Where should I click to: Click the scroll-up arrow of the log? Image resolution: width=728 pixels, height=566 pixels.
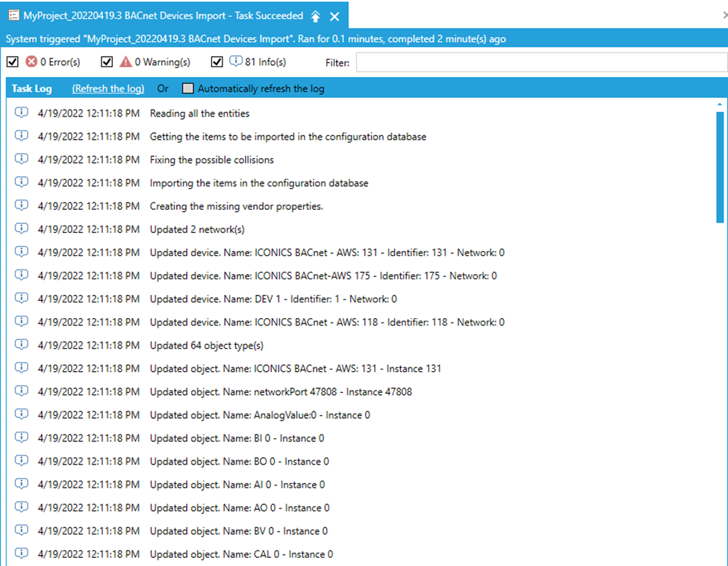pos(720,105)
